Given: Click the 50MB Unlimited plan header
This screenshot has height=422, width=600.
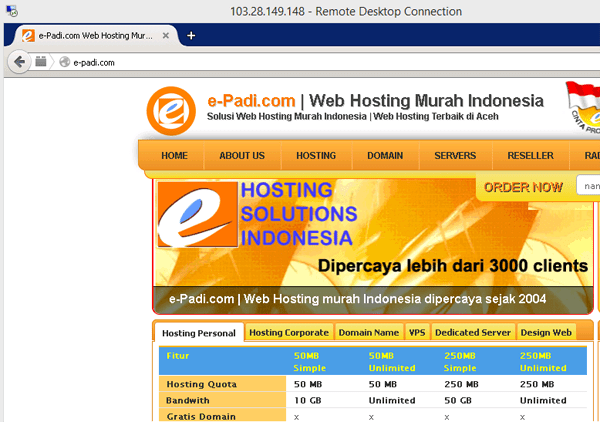Looking at the screenshot, I should pyautogui.click(x=392, y=362).
